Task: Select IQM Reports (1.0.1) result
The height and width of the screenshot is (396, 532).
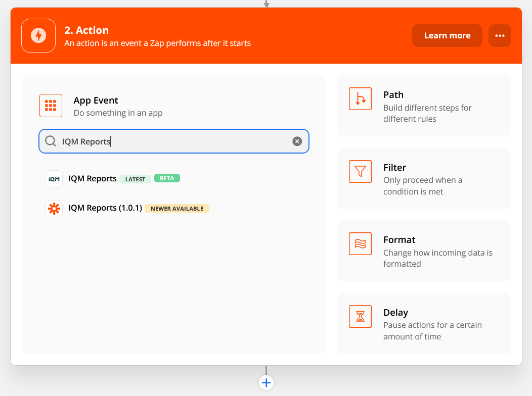Action: [x=105, y=208]
